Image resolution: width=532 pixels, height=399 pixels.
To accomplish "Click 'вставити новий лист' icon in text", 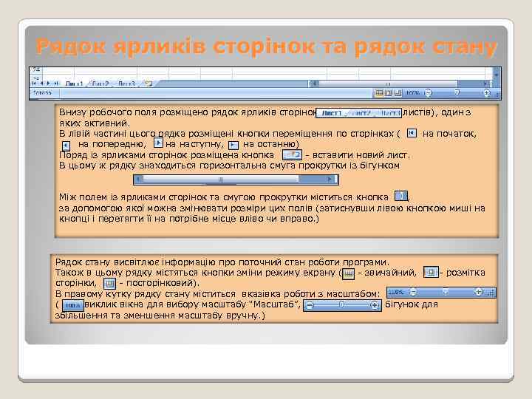I will pyautogui.click(x=292, y=155).
